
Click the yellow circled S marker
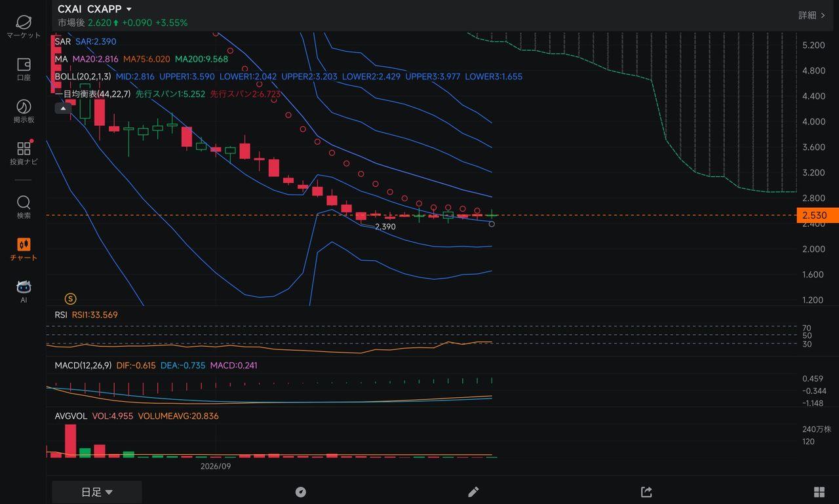pyautogui.click(x=71, y=299)
